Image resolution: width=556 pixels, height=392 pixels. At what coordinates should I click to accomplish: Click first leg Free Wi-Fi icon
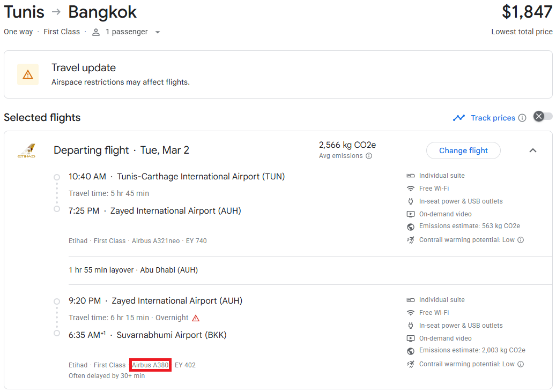(410, 189)
